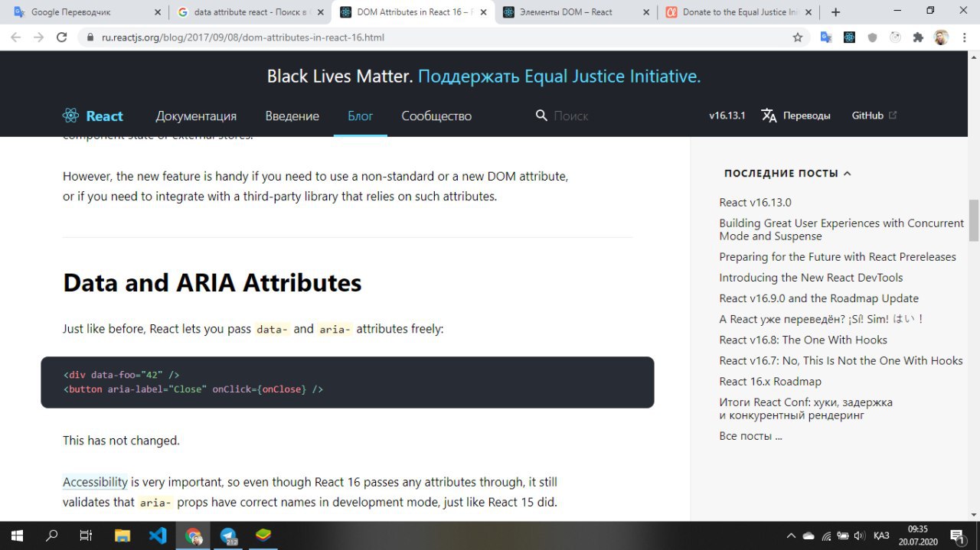Bookmark this page with the star icon
980x550 pixels.
click(798, 37)
